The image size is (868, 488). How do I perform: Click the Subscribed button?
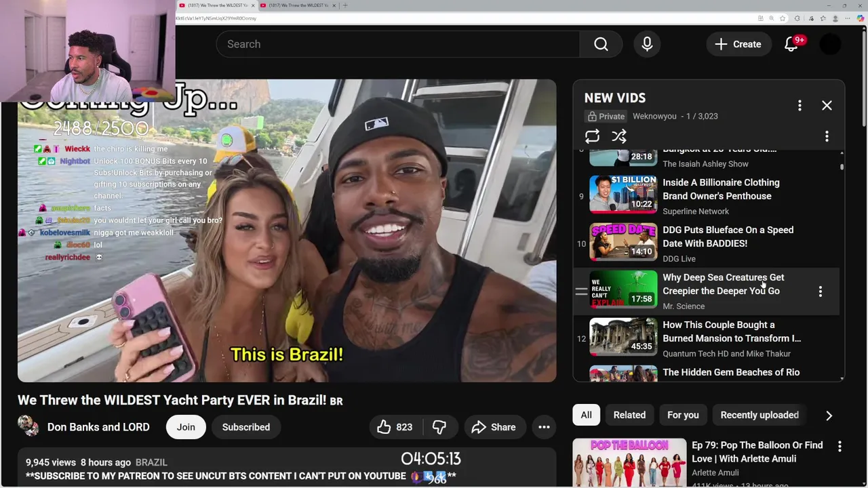(x=246, y=427)
